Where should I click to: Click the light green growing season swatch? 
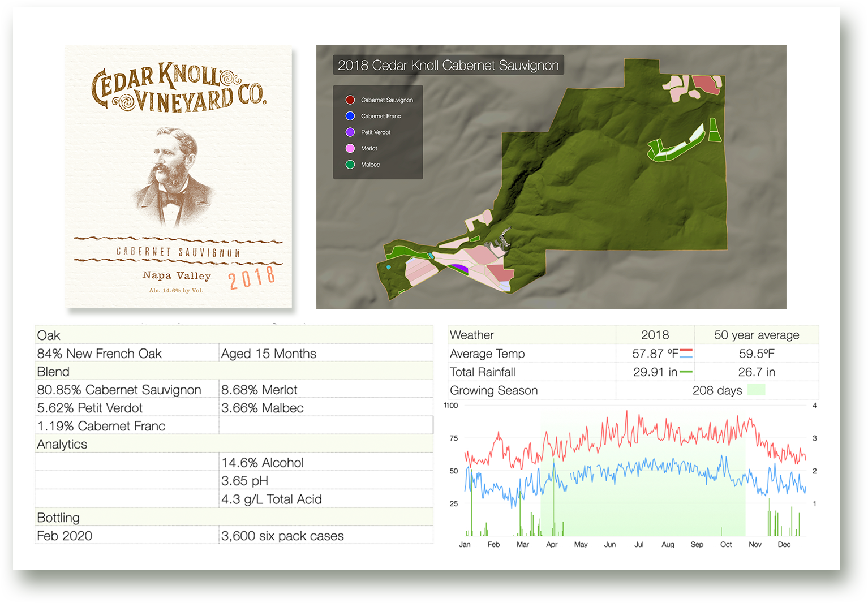(x=757, y=390)
